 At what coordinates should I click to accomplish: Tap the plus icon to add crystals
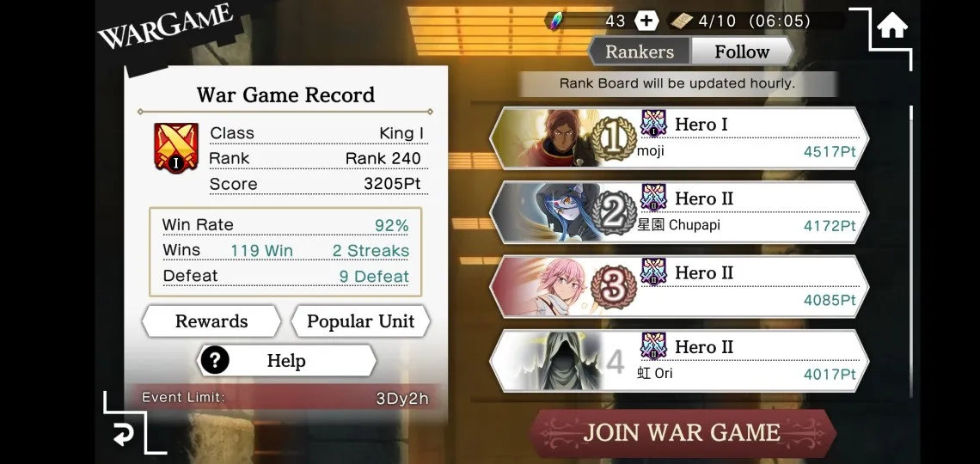[x=646, y=21]
